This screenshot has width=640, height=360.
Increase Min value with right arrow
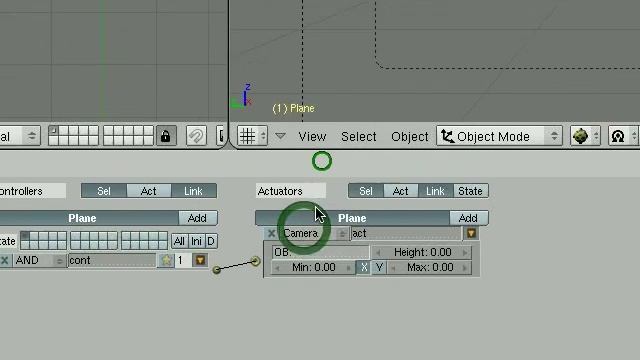[x=349, y=268]
